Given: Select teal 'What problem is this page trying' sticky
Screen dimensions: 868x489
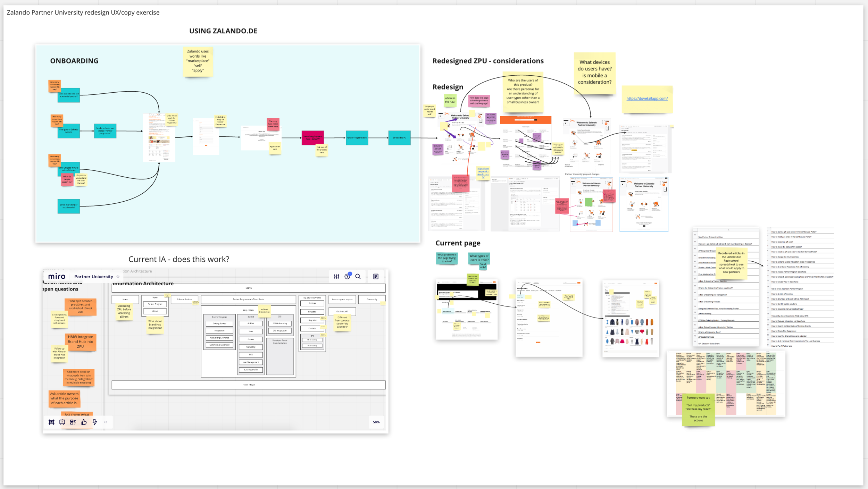Looking at the screenshot, I should tap(446, 258).
